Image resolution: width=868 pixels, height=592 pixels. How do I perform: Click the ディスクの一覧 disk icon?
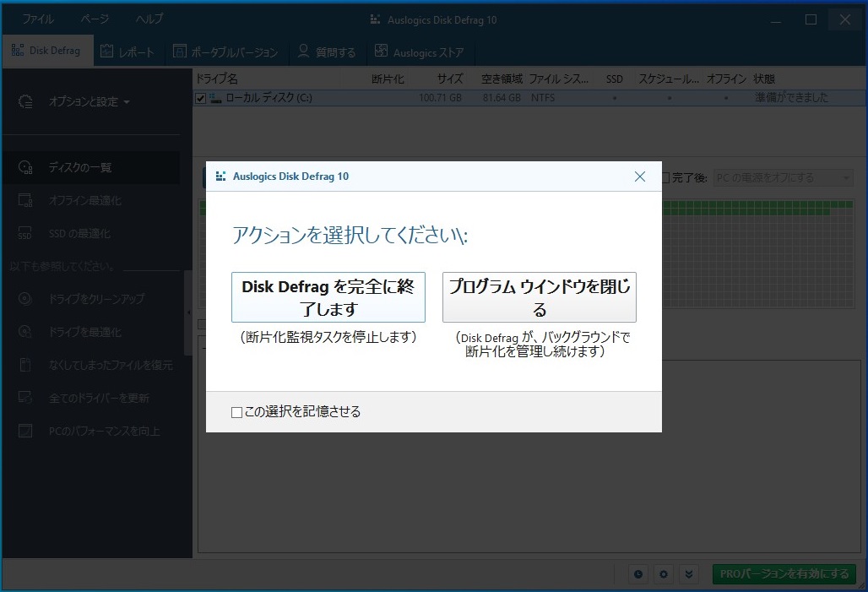25,167
